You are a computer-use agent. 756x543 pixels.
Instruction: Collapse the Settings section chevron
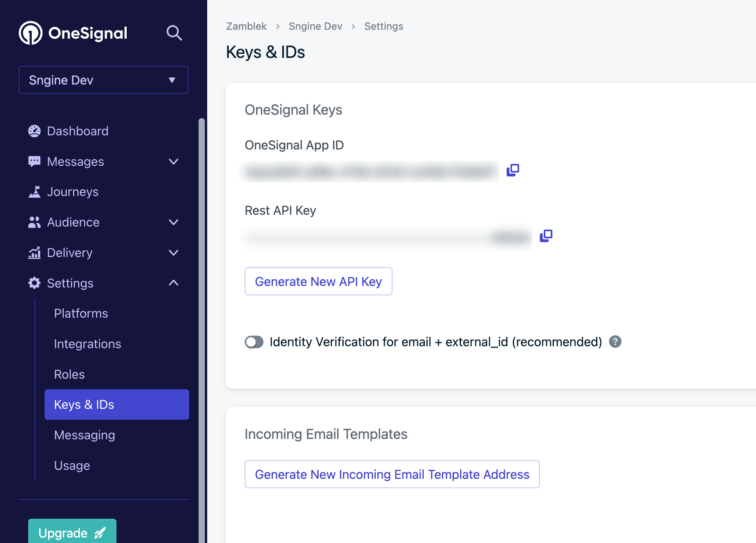click(x=174, y=283)
